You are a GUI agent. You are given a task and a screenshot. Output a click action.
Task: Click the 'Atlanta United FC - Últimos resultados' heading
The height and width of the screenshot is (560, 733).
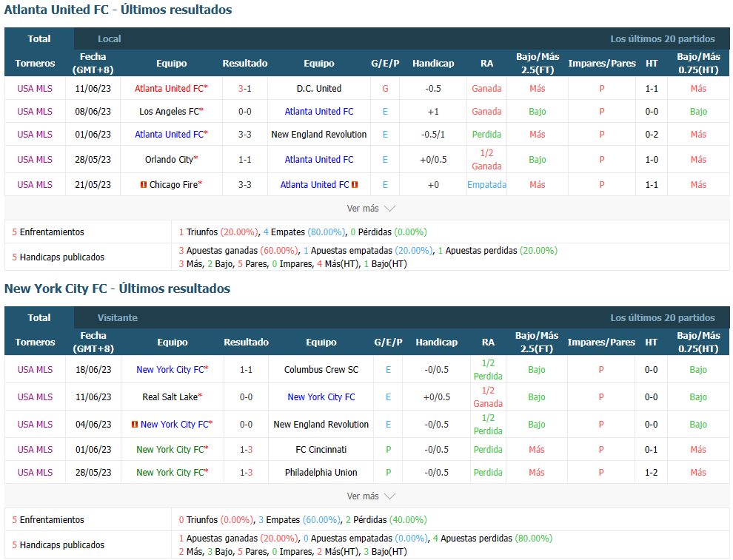pyautogui.click(x=118, y=10)
